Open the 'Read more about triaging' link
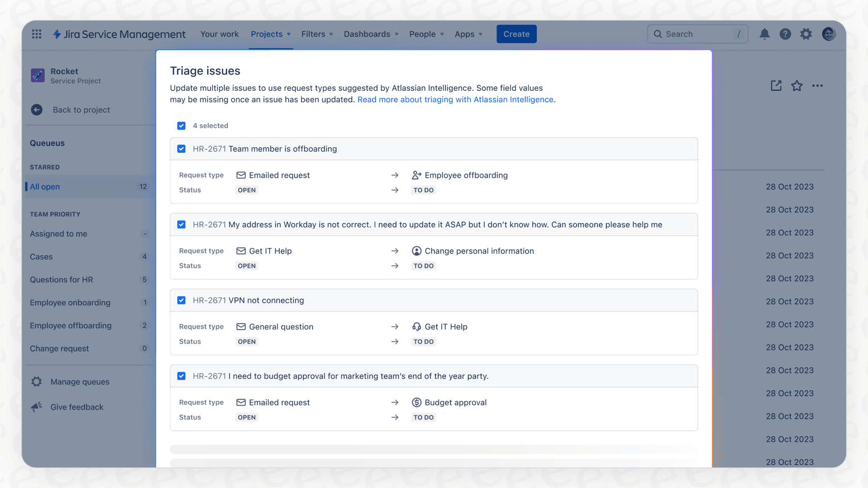 pos(455,99)
